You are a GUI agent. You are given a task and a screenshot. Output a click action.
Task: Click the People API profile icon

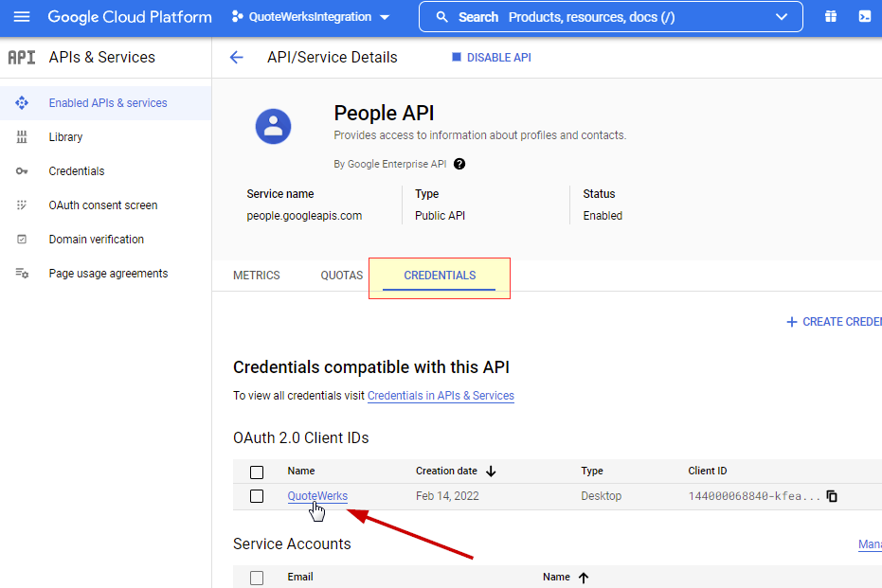click(273, 126)
